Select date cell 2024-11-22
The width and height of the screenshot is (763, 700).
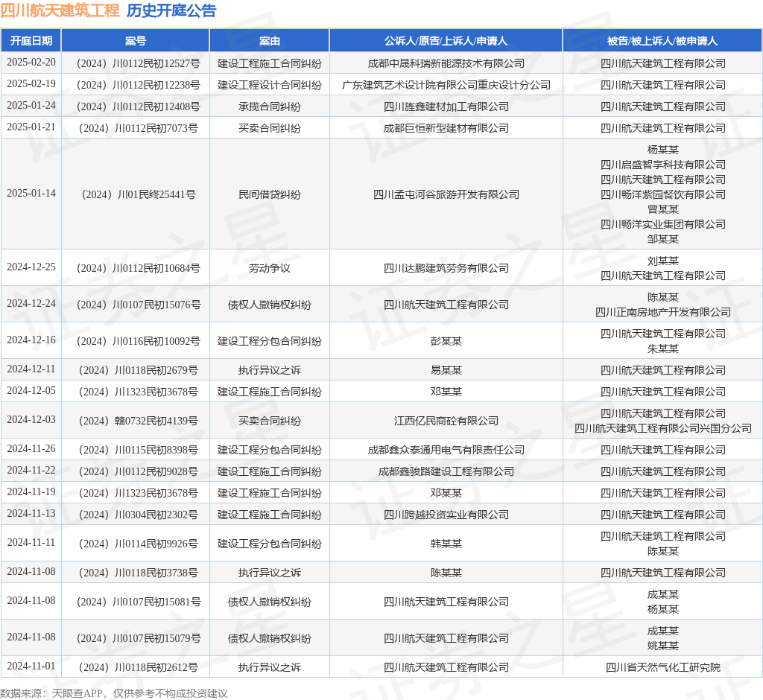[31, 470]
